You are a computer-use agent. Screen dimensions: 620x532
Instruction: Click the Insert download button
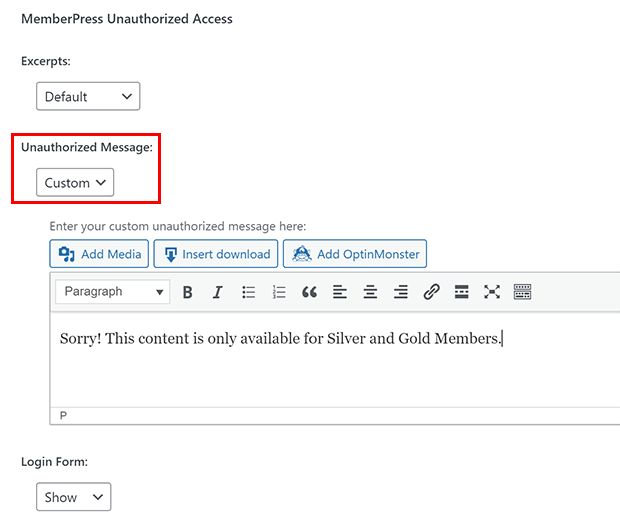[x=215, y=254]
